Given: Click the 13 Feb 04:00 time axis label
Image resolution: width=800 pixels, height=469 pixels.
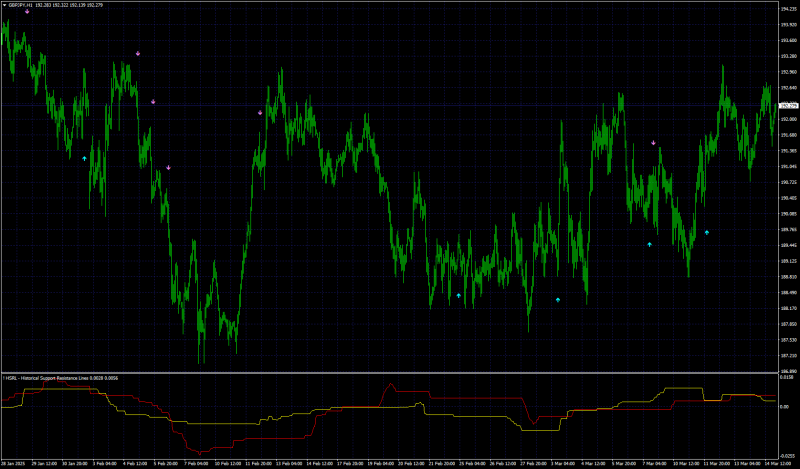Looking at the screenshot, I should 288,464.
